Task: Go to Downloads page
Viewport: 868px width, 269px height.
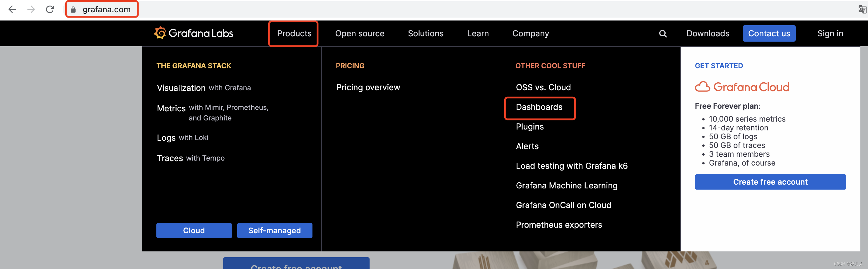Action: pos(708,33)
